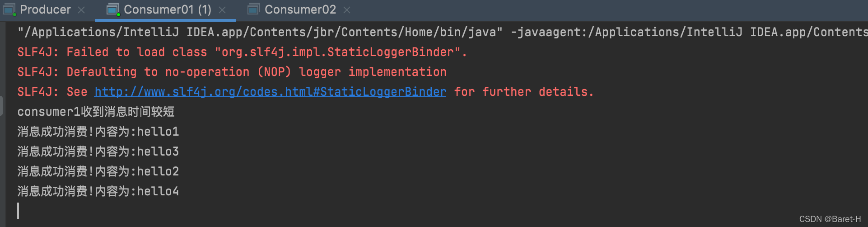
Task: Open the Consumer02 console tab
Action: tap(300, 9)
